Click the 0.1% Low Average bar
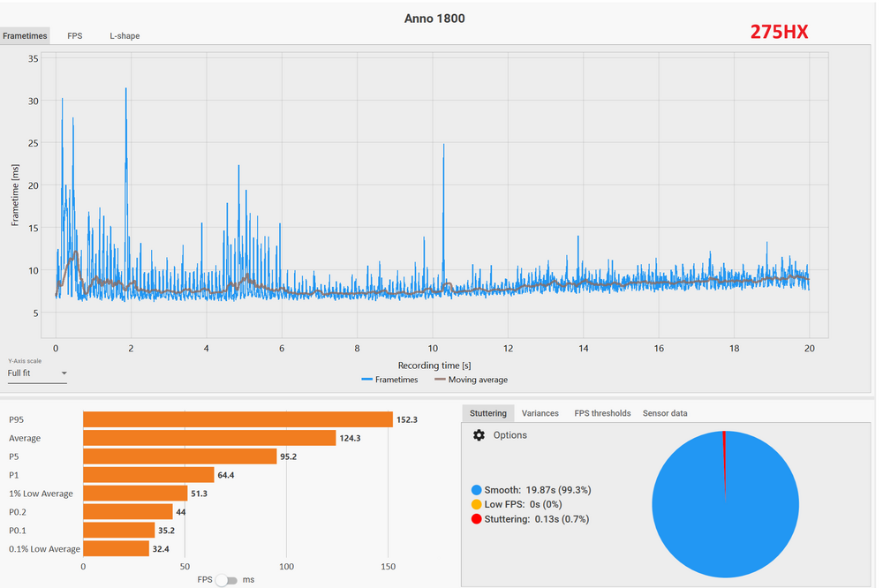This screenshot has height=588, width=883. tap(116, 549)
